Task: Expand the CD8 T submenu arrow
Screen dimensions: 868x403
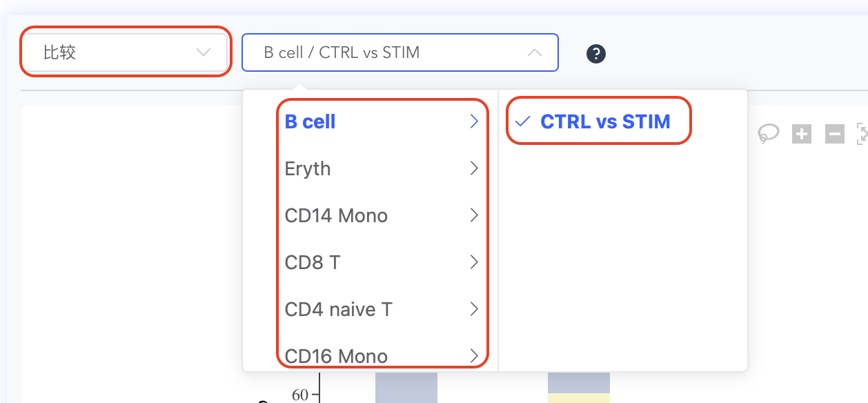Action: point(474,262)
